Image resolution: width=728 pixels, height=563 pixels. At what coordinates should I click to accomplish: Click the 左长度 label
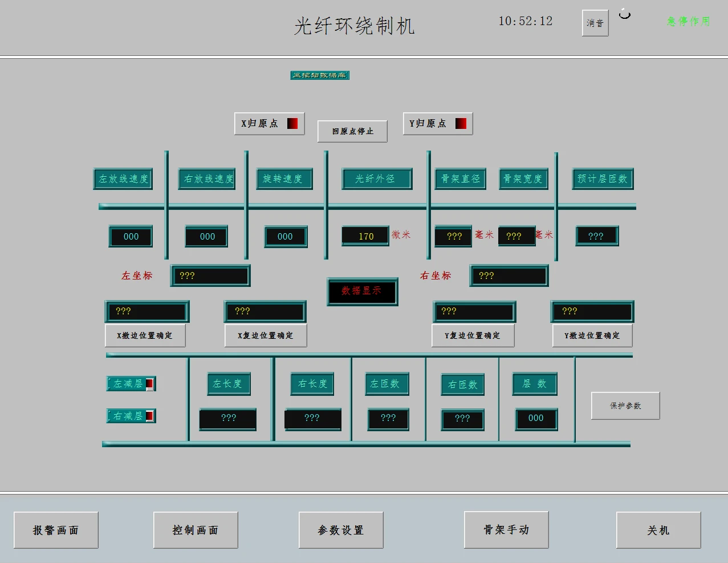pos(229,384)
